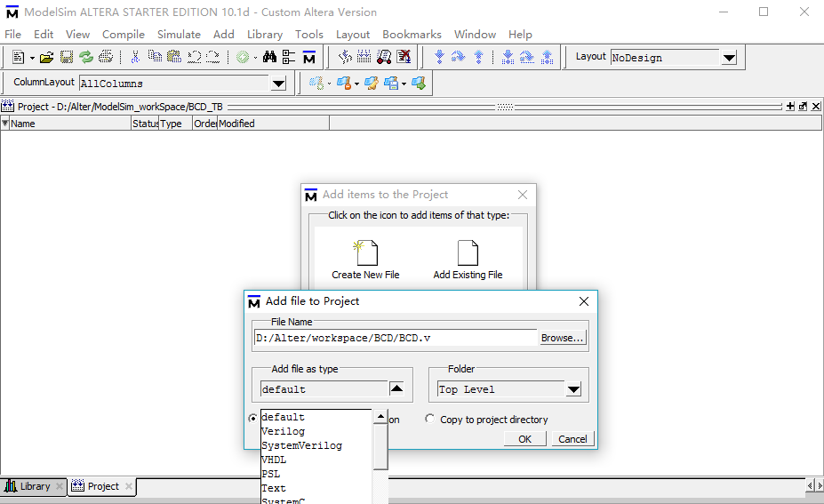Image resolution: width=824 pixels, height=504 pixels.
Task: Click the green-arrow icon ending second toolbar row
Action: [419, 83]
